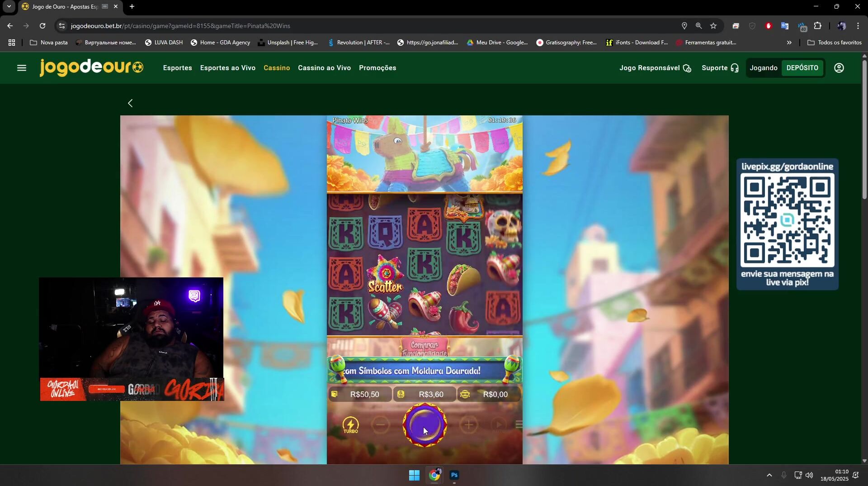
Task: Go back in Chrome browser history
Action: pos(10,26)
